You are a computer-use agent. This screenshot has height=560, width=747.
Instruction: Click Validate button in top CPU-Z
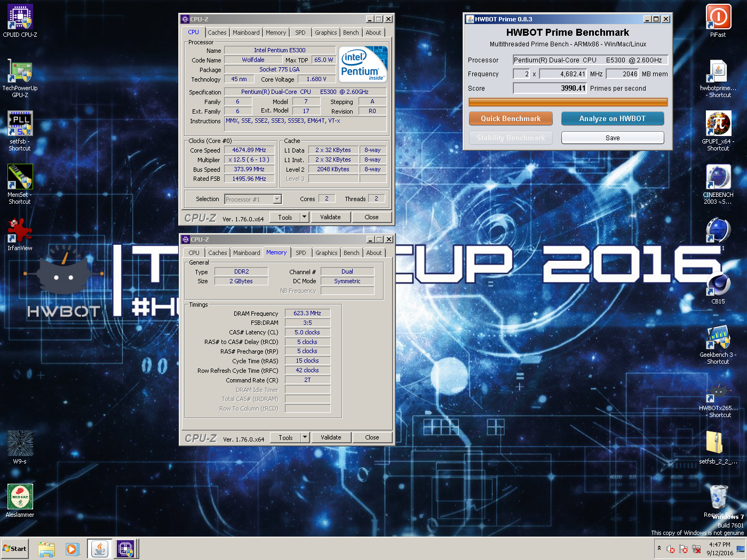330,217
